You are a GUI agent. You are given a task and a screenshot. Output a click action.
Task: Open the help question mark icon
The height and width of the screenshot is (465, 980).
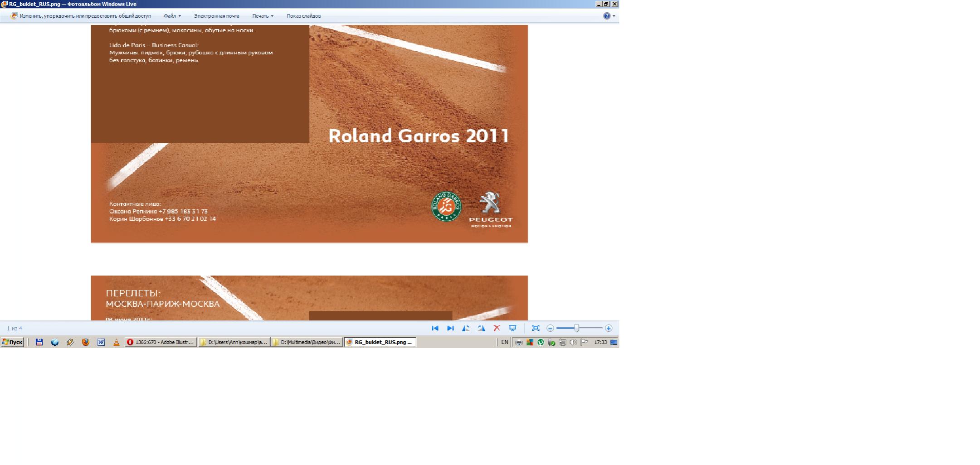607,16
